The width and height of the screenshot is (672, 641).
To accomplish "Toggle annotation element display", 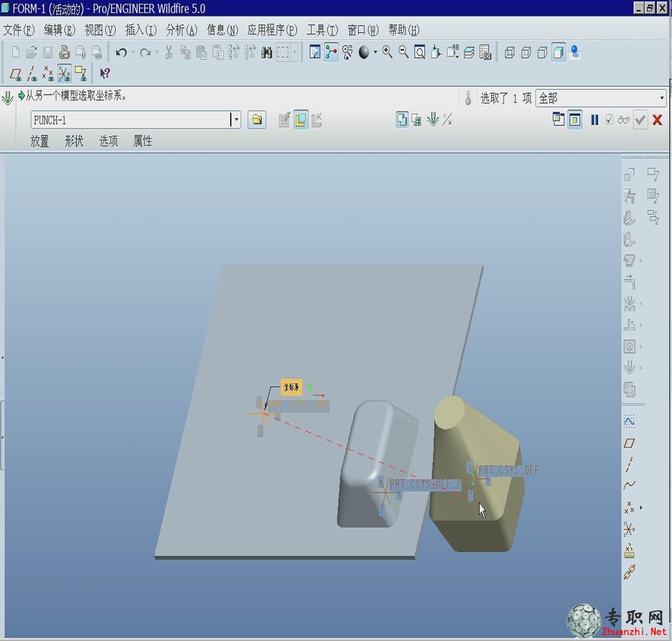I will pos(81,74).
